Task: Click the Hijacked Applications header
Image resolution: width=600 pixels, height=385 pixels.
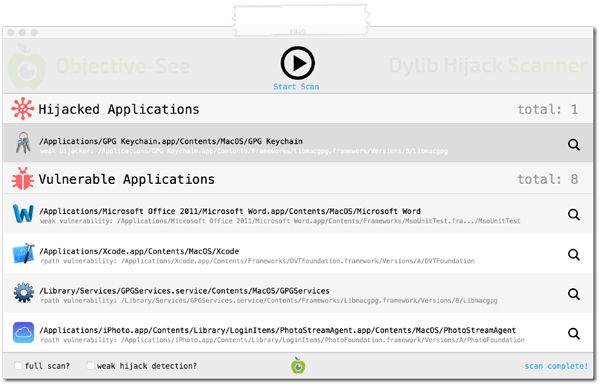Action: (x=119, y=109)
